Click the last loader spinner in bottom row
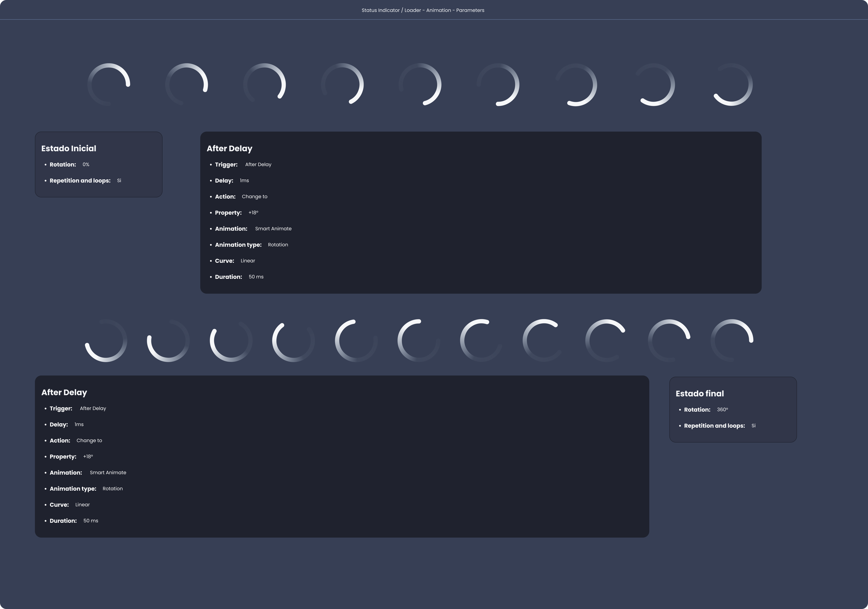Screen dimensions: 868x609 pos(732,341)
